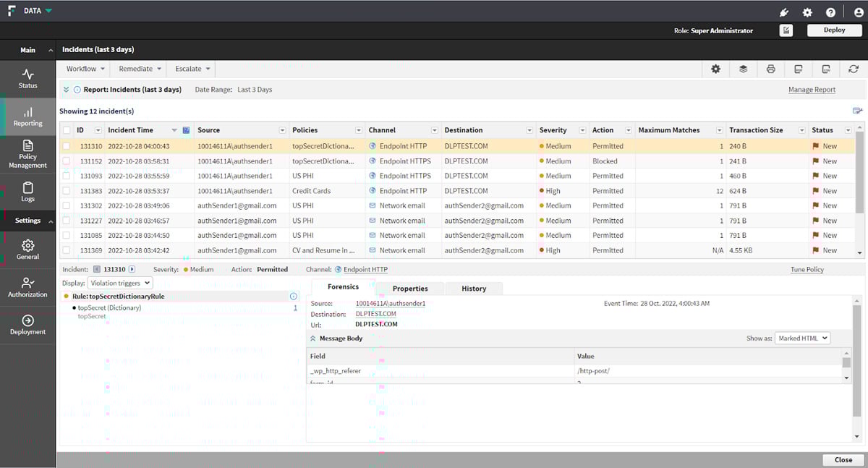Refresh the incident list
This screenshot has width=868, height=468.
854,69
